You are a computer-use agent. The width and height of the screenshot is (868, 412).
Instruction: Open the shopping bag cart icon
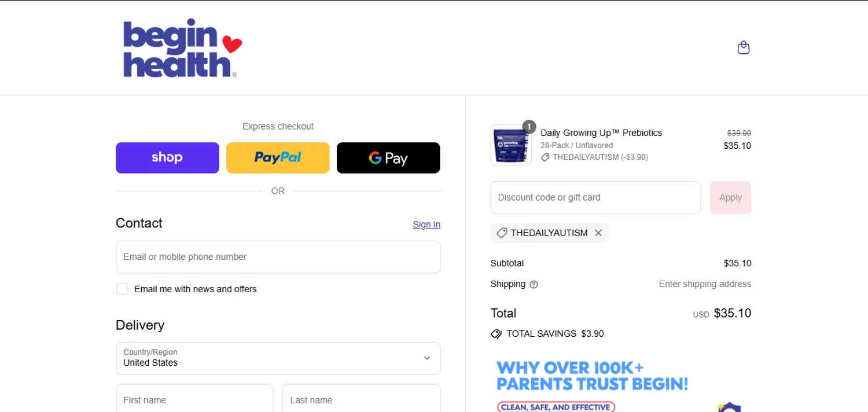tap(744, 47)
